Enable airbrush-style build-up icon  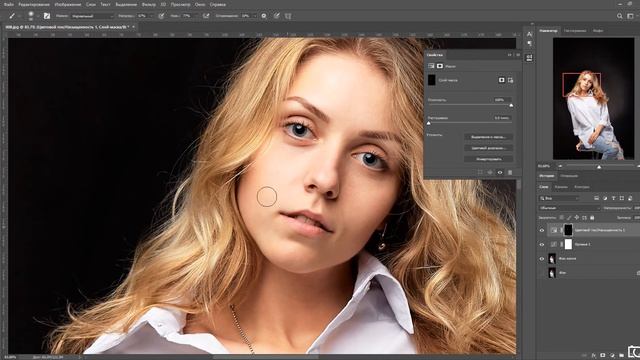[206, 16]
